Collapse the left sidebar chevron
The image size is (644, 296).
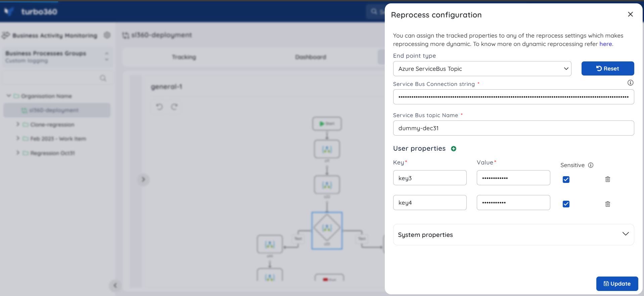pyautogui.click(x=115, y=286)
